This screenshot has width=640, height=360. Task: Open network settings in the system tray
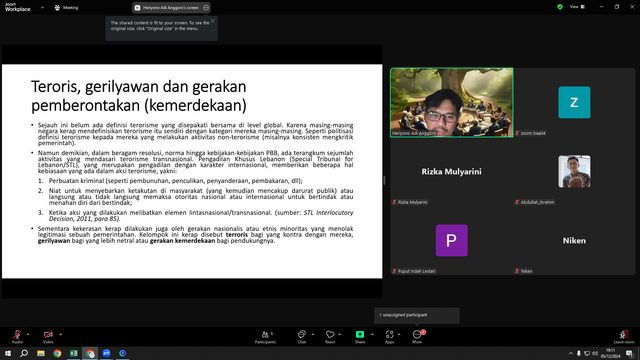(587, 353)
